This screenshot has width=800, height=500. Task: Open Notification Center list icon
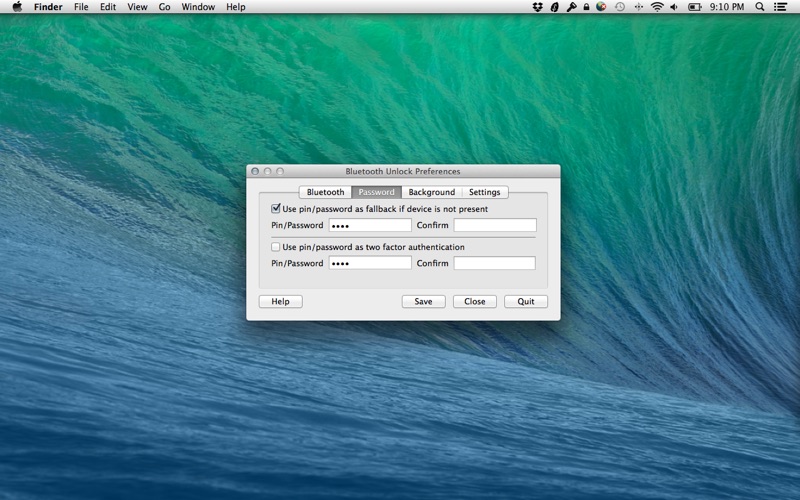pyautogui.click(x=781, y=7)
